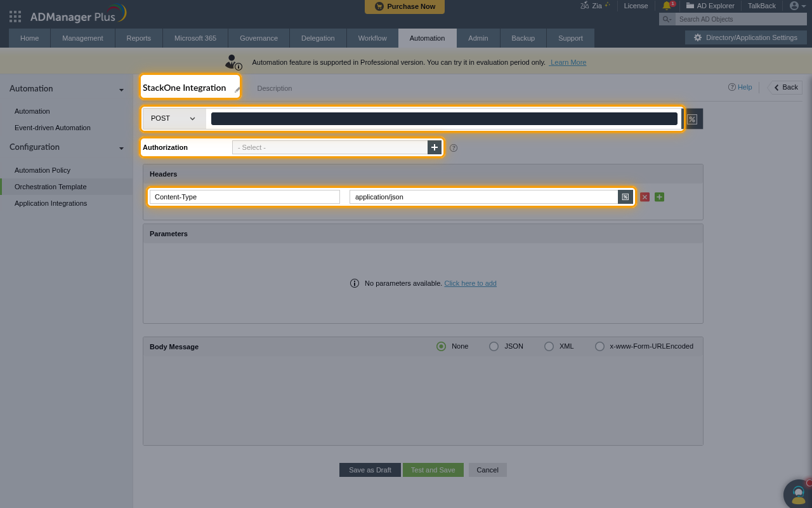Collapse the Automation sidebar section
This screenshot has height=508, width=812.
click(121, 90)
